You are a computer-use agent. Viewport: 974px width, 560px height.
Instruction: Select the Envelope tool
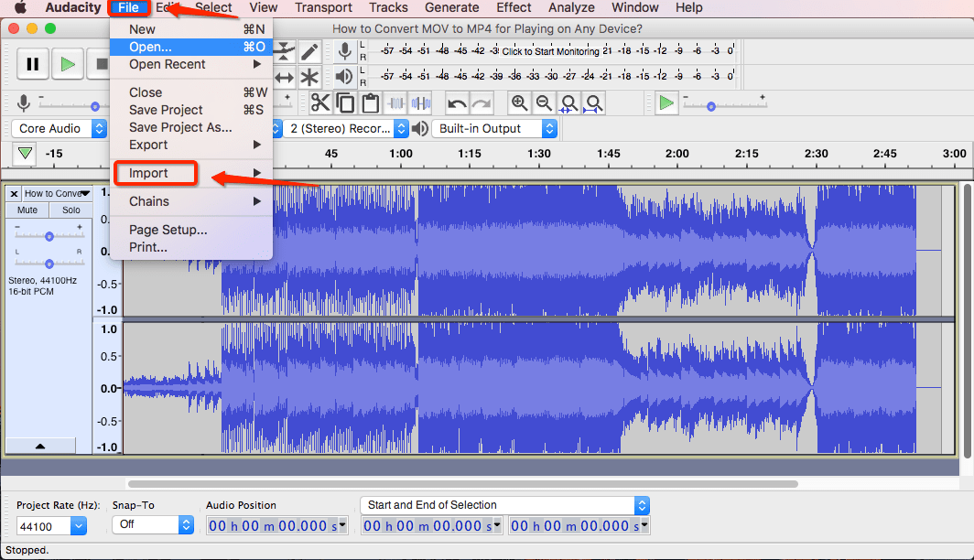click(284, 51)
